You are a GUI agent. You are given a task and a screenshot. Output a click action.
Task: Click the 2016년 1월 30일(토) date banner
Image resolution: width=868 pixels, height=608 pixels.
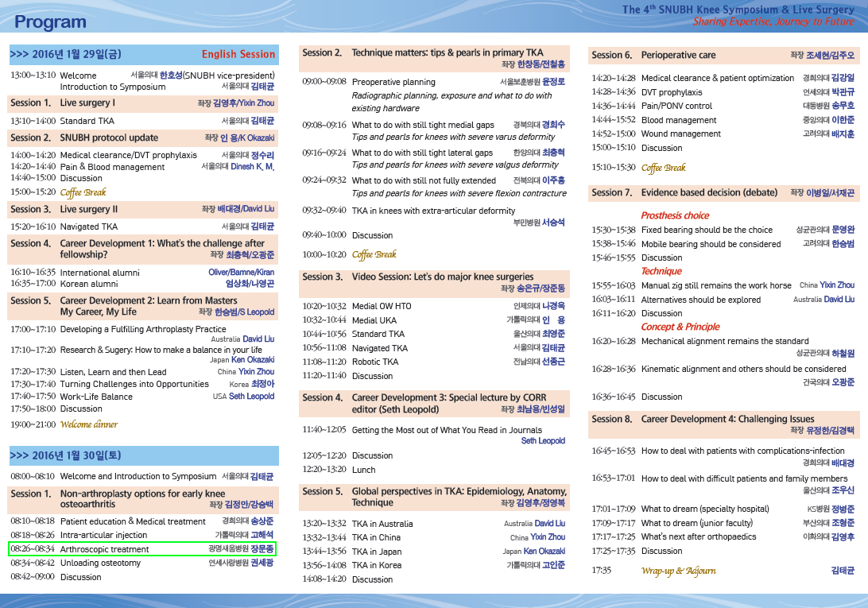pos(144,455)
